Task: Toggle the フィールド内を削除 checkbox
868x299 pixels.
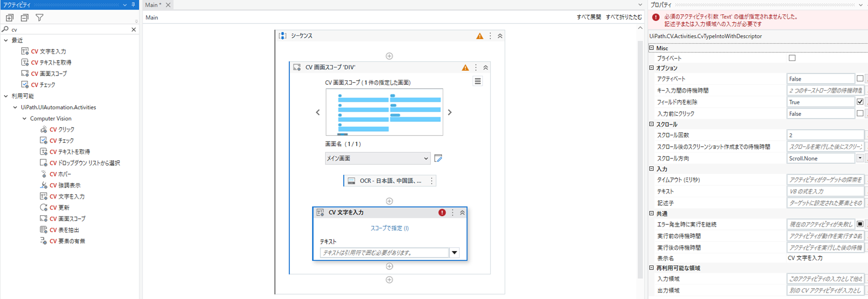Action: point(860,102)
